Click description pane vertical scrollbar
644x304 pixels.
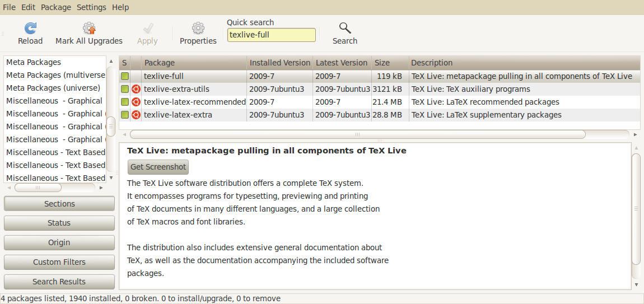(x=636, y=209)
